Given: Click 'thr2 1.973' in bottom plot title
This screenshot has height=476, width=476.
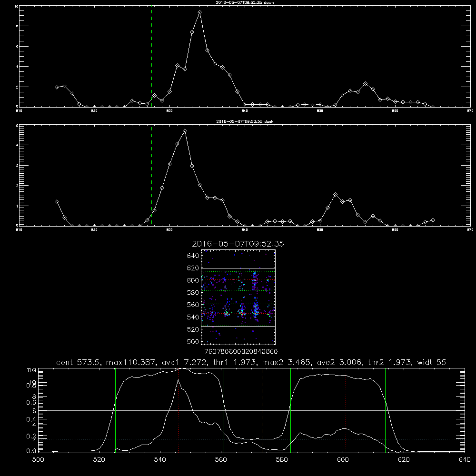Looking at the screenshot, I should click(x=390, y=362).
